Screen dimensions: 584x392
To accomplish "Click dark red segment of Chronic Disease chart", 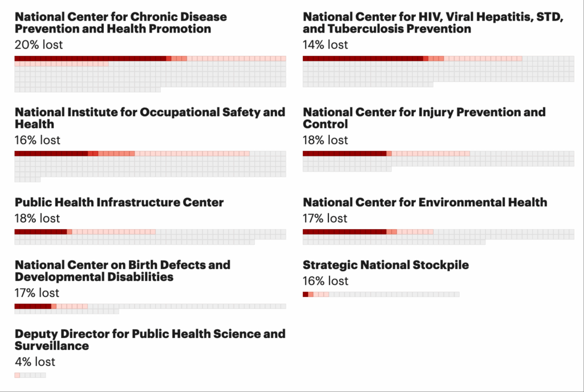I will click(90, 59).
